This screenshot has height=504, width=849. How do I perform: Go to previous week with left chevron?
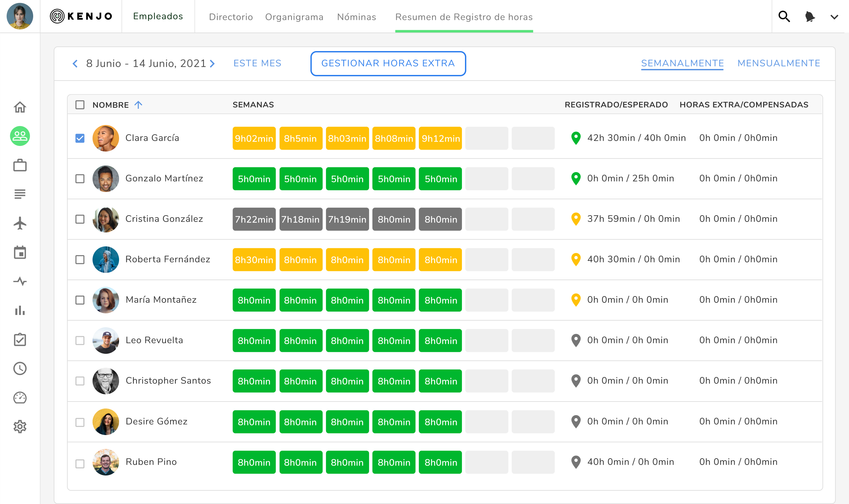coord(75,64)
